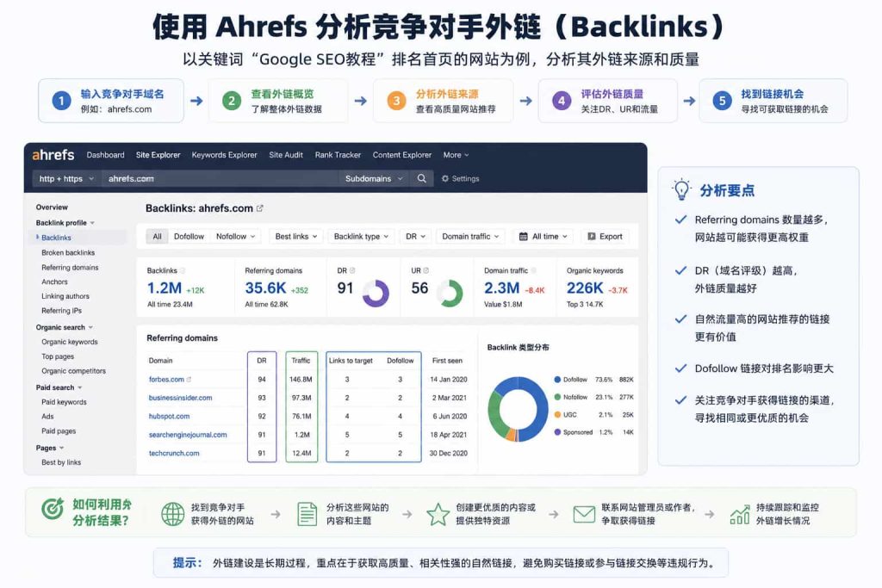Open Organic competitors in sidebar
The height and width of the screenshot is (588, 882).
point(74,371)
